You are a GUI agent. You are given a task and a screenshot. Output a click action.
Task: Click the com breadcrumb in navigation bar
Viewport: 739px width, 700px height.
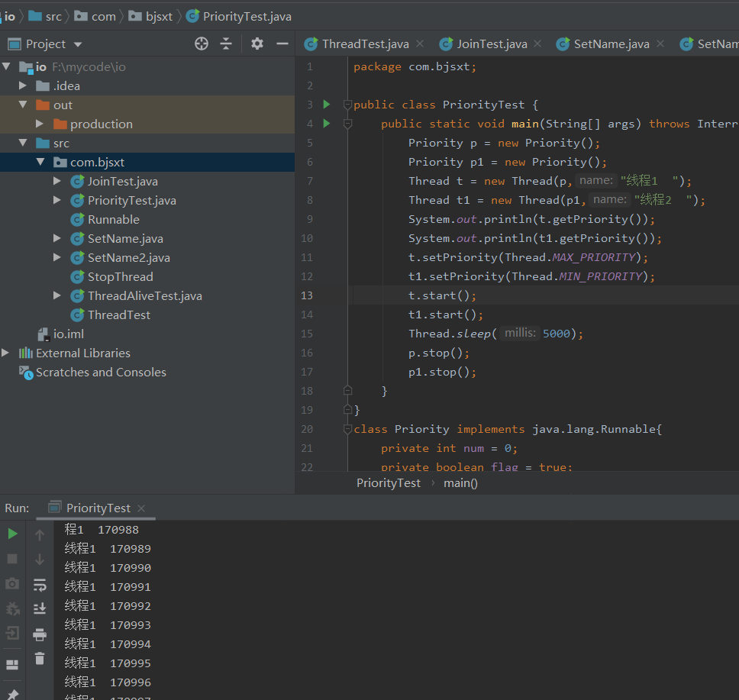[95, 17]
